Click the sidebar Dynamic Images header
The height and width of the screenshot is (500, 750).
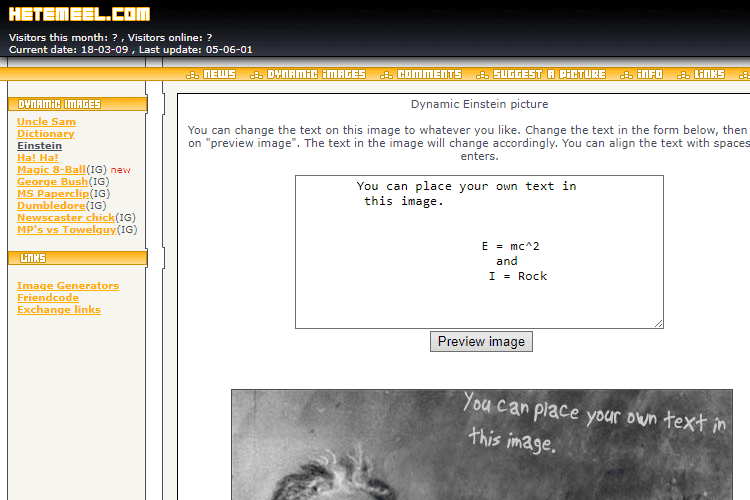pos(77,104)
